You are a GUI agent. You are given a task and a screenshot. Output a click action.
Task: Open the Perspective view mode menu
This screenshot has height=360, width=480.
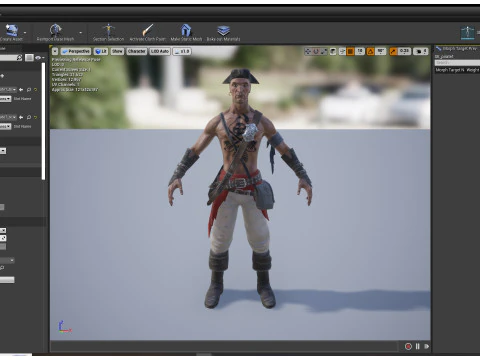(x=76, y=51)
